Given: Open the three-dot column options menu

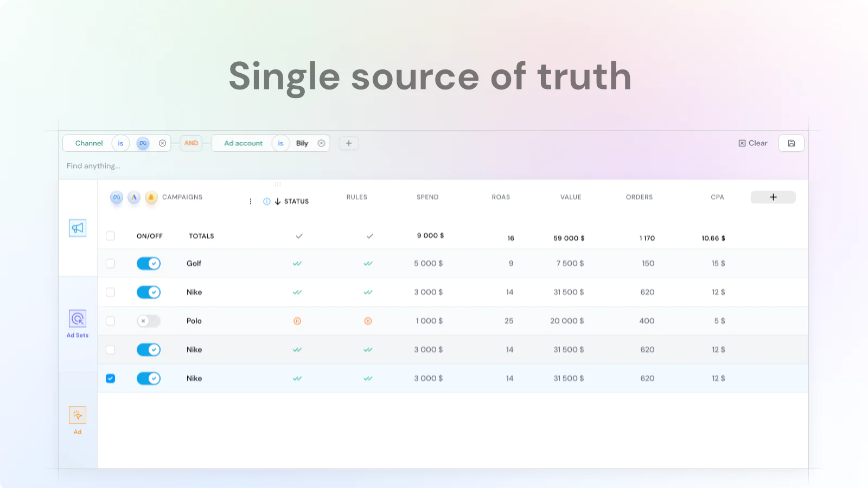Looking at the screenshot, I should tap(251, 202).
